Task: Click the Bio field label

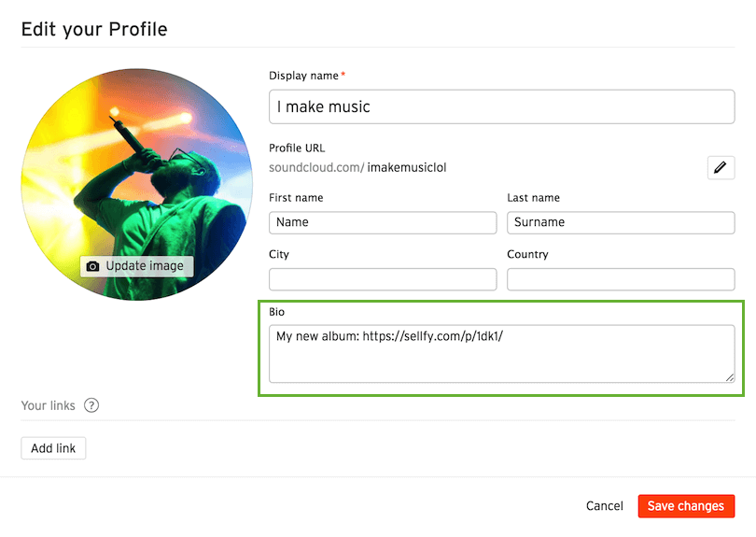Action: pos(277,311)
